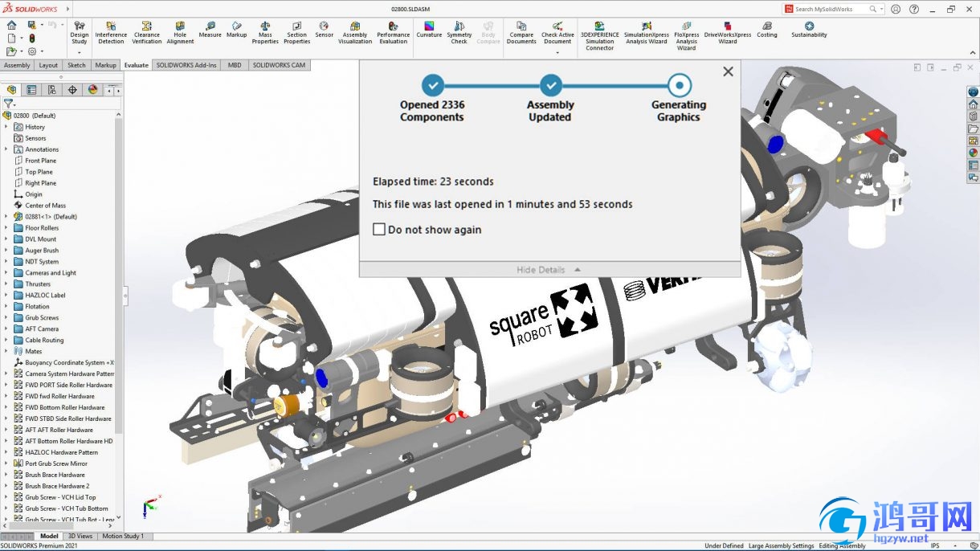
Task: Expand the Annotations tree node
Action: [6, 149]
